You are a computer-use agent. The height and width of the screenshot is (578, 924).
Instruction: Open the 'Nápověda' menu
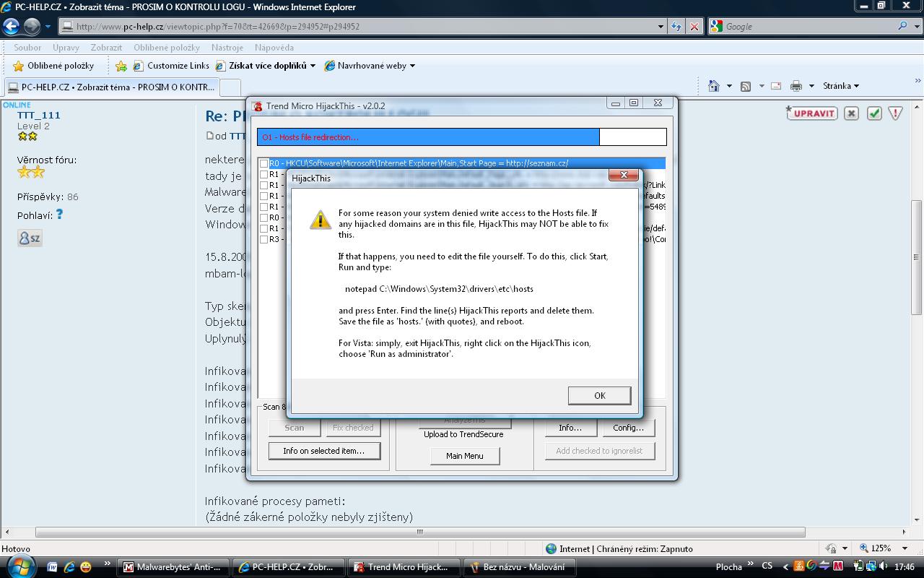click(274, 48)
